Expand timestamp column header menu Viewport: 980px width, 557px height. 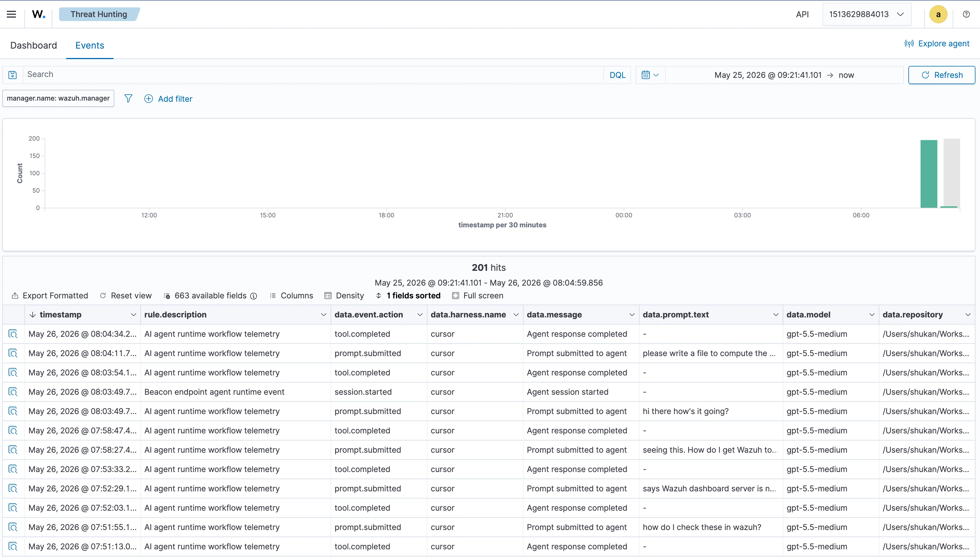(134, 315)
